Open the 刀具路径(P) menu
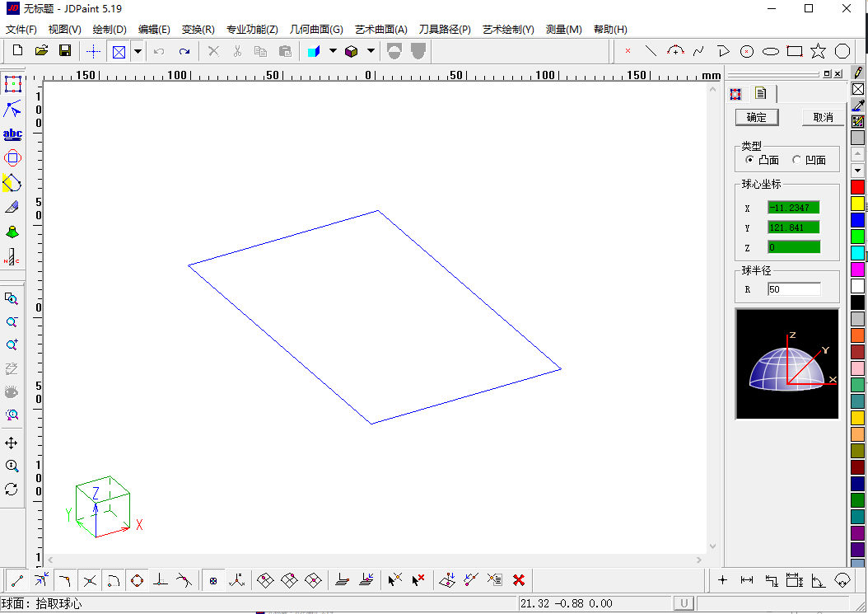This screenshot has width=868, height=614. 445,30
